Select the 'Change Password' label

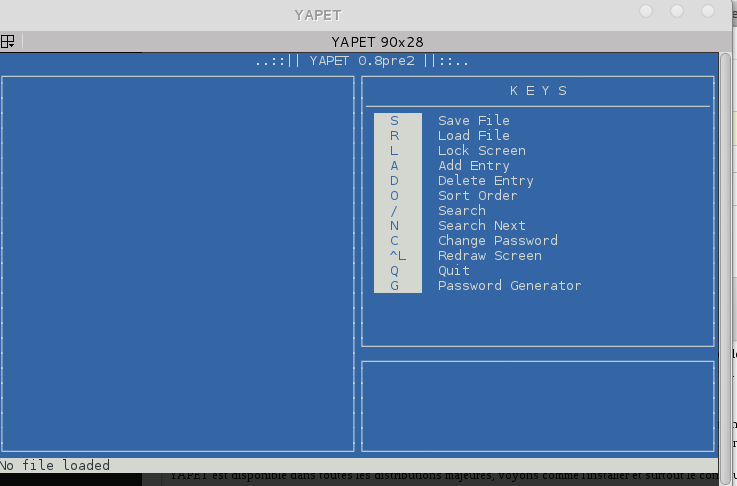pyautogui.click(x=498, y=241)
